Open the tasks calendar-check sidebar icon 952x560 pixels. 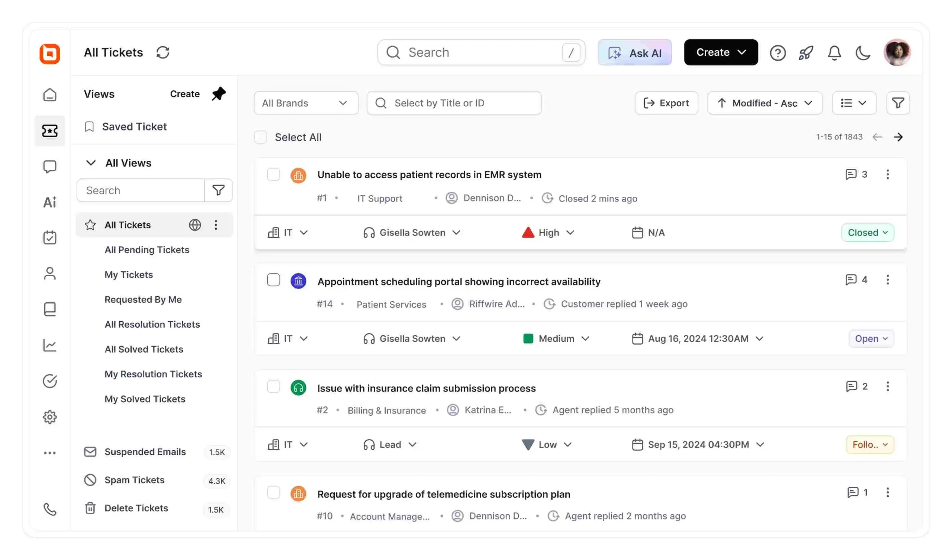(50, 238)
